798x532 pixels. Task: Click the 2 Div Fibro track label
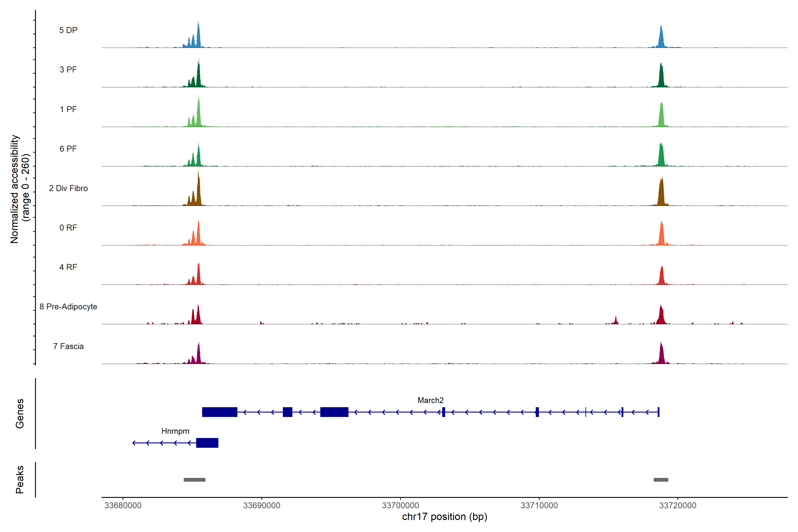click(68, 188)
